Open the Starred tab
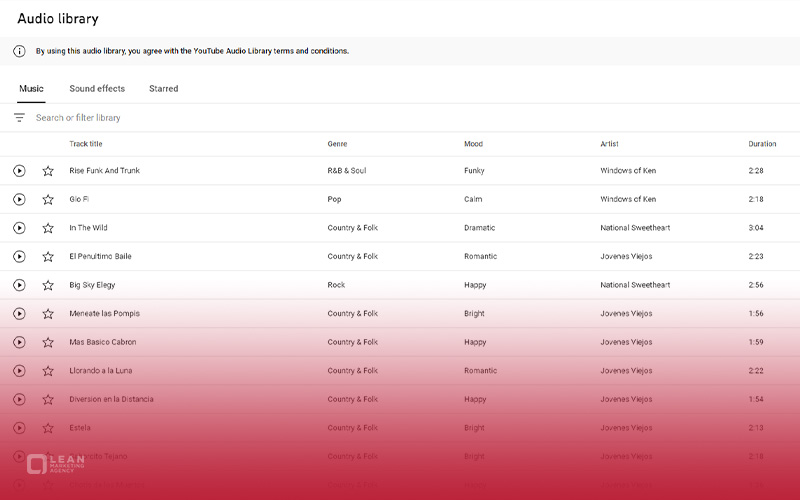This screenshot has height=500, width=800. [164, 88]
